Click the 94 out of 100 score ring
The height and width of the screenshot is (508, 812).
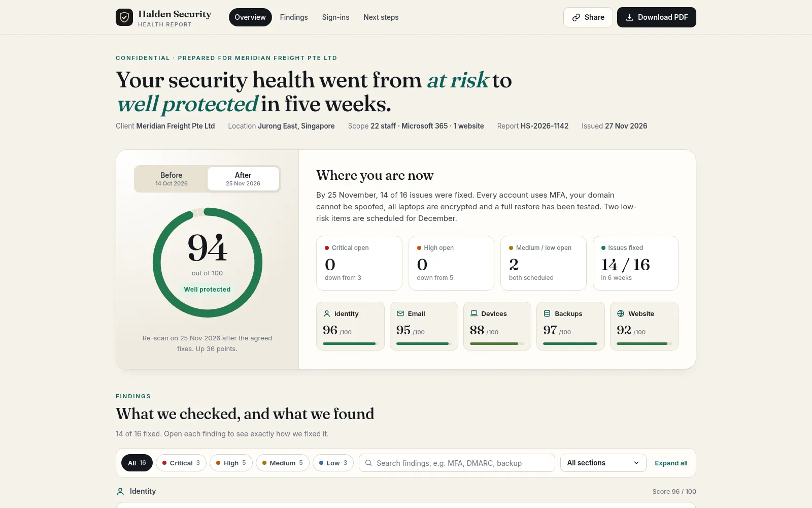click(208, 263)
